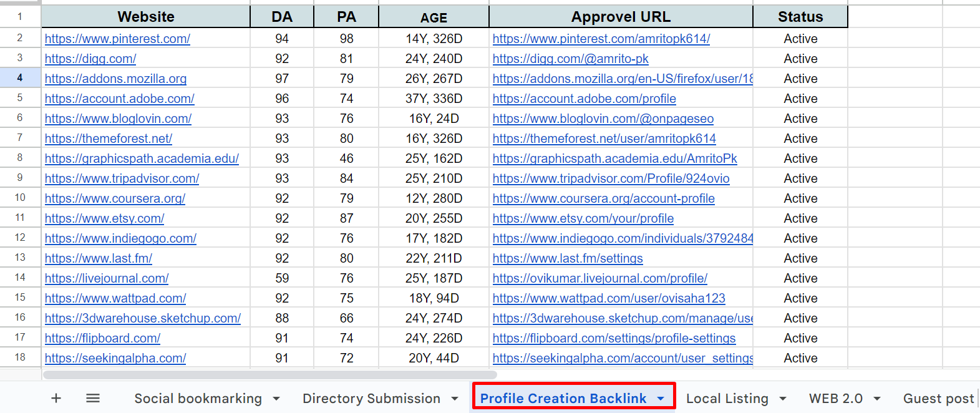Switch to the Social bookmarking sheet tab

click(x=198, y=399)
